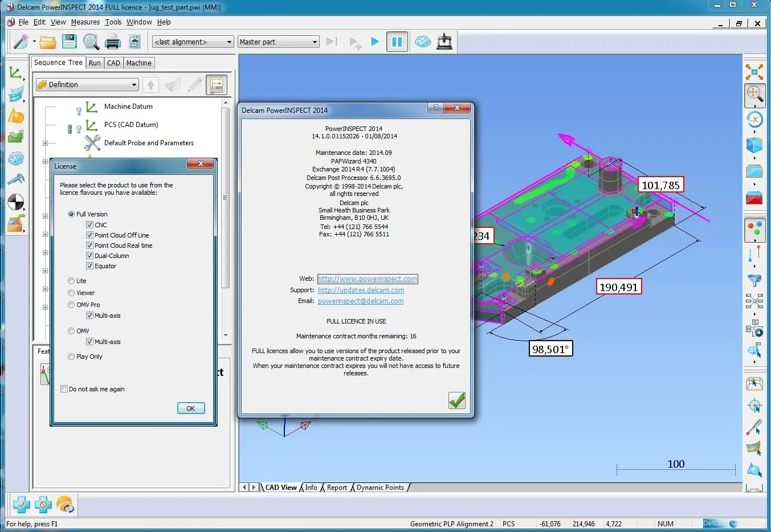Screen dimensions: 771x532
Task: Open the Dynamic Points tab
Action: click(380, 488)
